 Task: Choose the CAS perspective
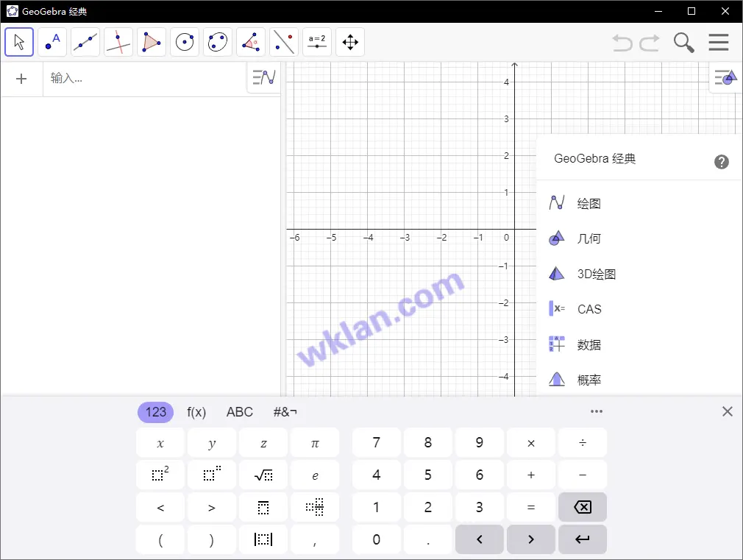pos(640,309)
